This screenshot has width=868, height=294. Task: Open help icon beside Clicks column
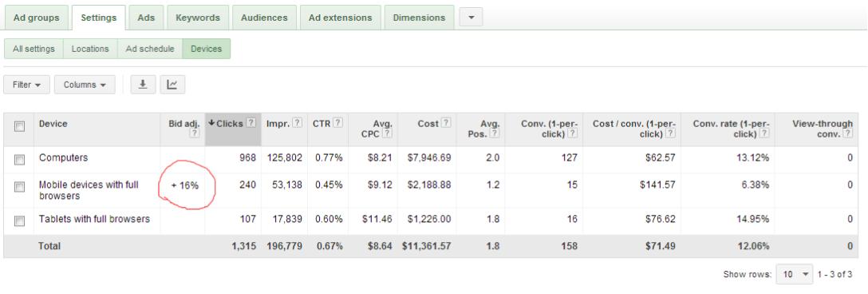(251, 123)
